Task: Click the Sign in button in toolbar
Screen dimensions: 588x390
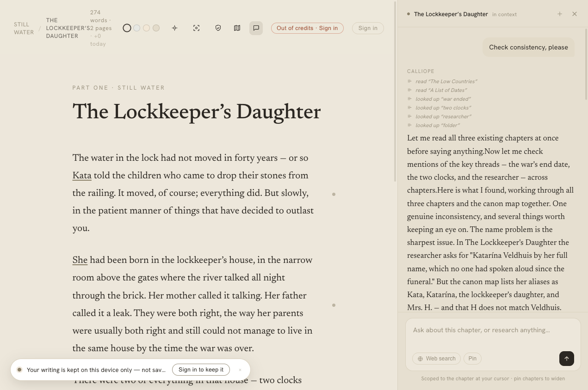Action: click(368, 28)
